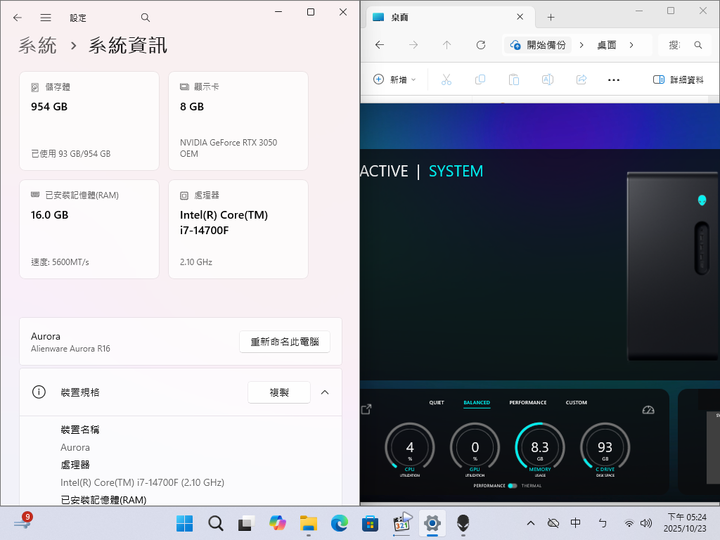Show hidden system tray icons
The width and height of the screenshot is (720, 540).
coord(530,523)
